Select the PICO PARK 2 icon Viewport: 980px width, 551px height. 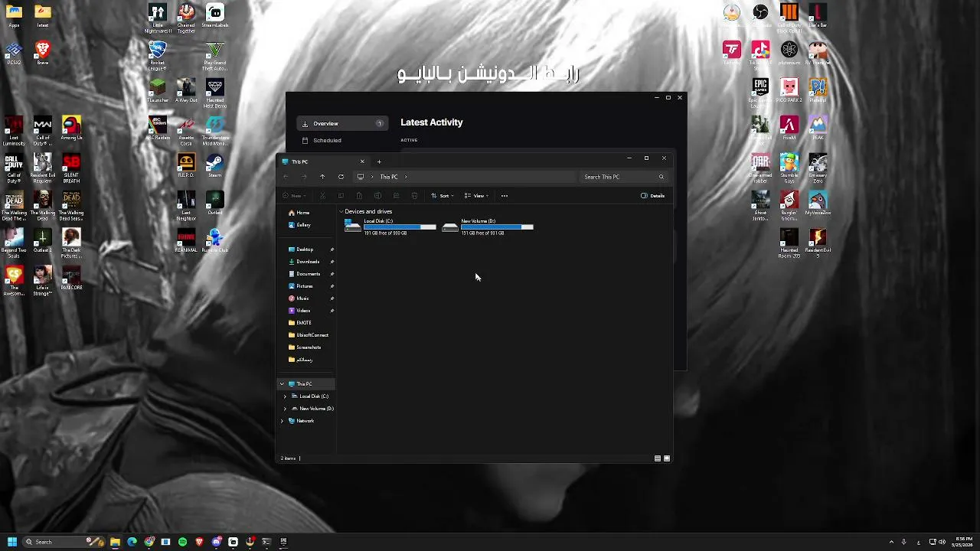789,90
